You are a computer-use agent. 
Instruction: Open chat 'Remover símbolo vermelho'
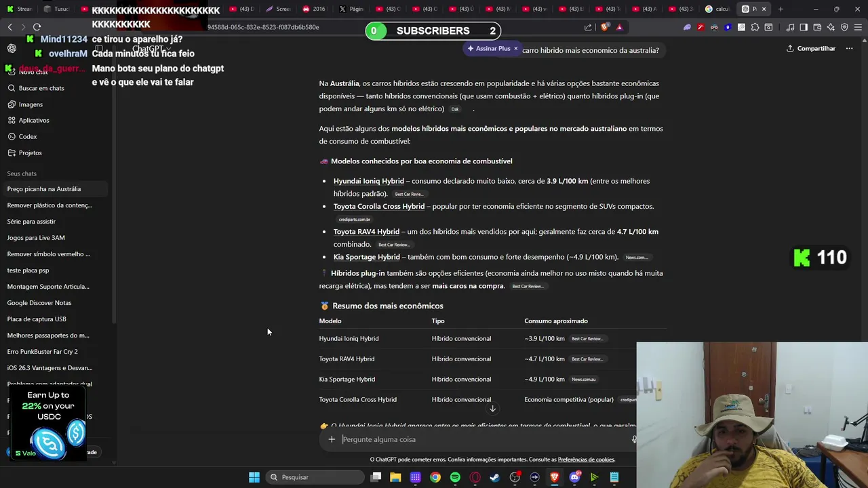click(x=54, y=254)
